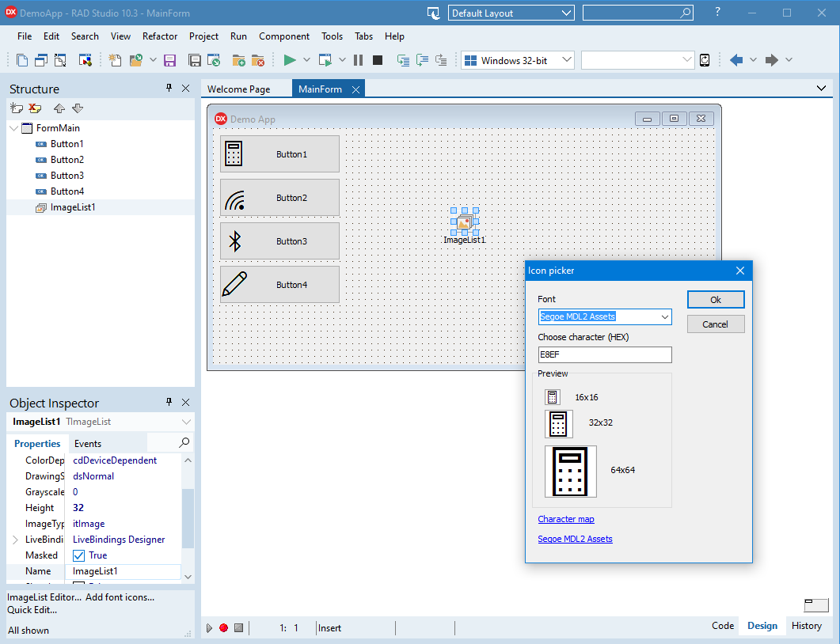Click the desktop layout icon next to Default Layout
Viewport: 840px width, 644px height.
434,13
